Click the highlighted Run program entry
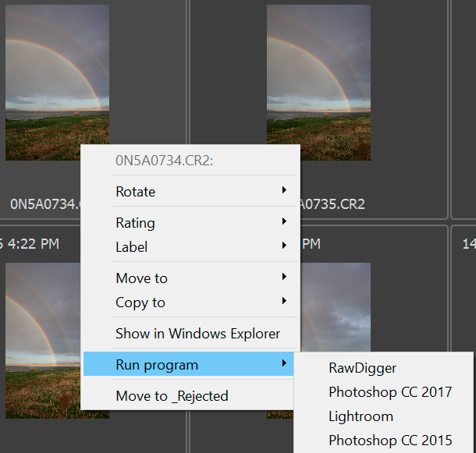 click(x=157, y=365)
